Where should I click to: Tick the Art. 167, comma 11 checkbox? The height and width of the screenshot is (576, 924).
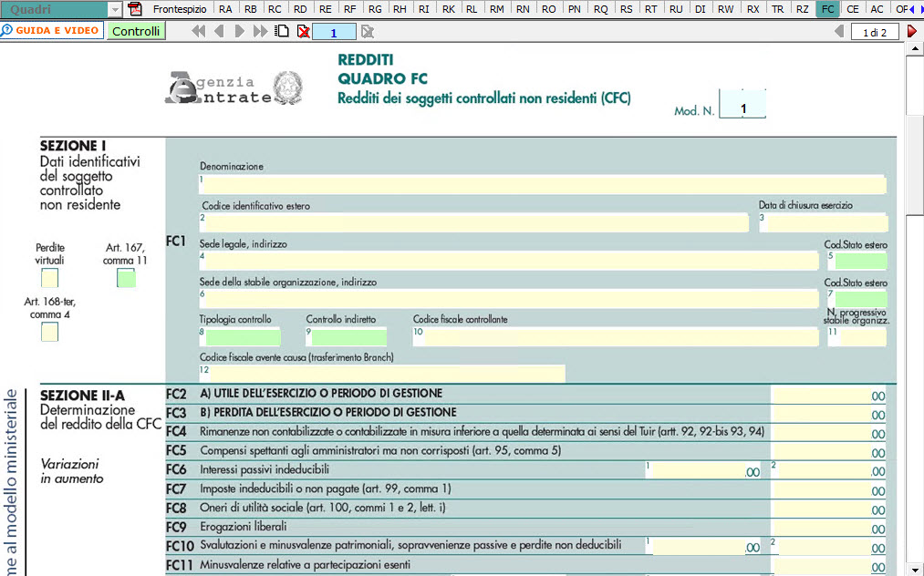(x=126, y=277)
